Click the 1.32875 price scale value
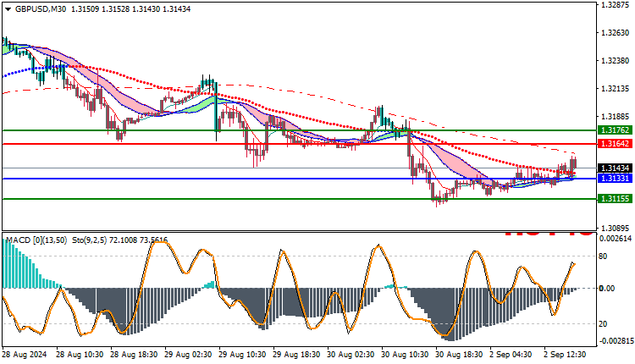The height and width of the screenshot is (364, 635). click(x=616, y=5)
